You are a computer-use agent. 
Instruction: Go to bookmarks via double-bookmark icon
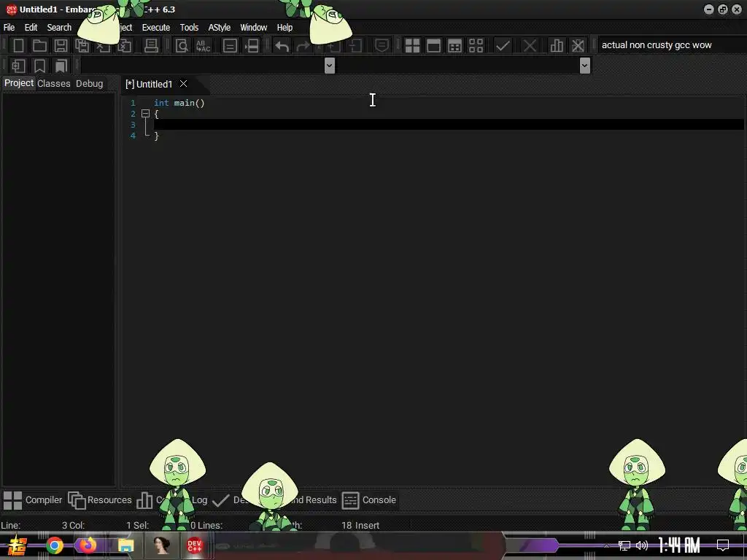(61, 66)
